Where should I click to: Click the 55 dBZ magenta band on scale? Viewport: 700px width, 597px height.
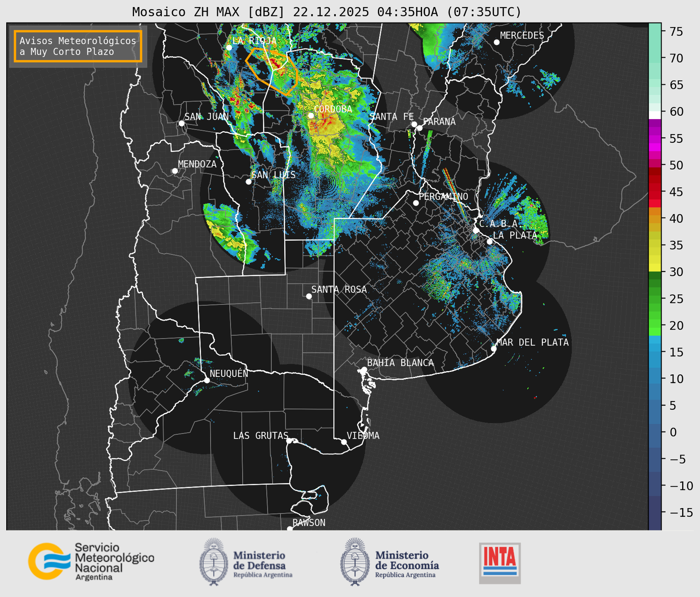(x=655, y=139)
